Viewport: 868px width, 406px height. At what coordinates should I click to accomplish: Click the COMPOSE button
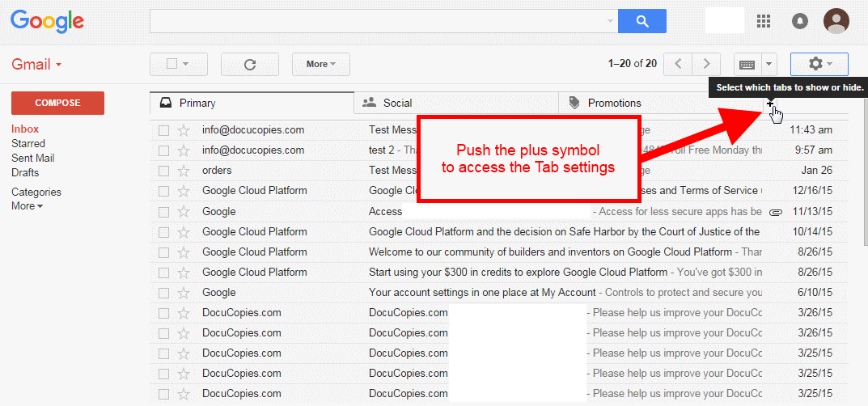pos(57,103)
